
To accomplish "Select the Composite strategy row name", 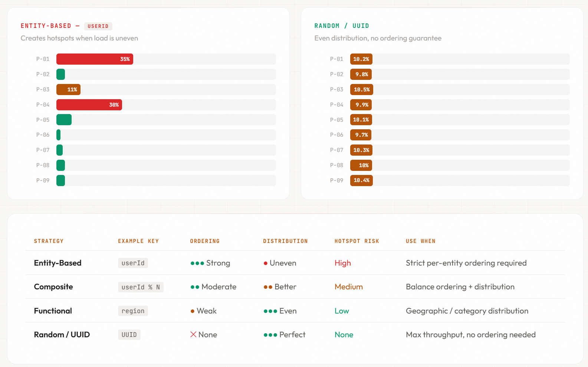I will [x=53, y=287].
